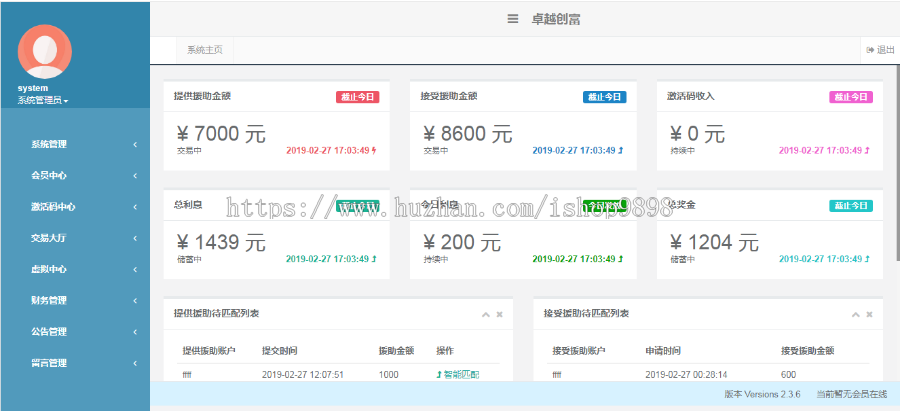
Task: Expand the 交易大厅 sidebar menu
Action: coord(75,238)
